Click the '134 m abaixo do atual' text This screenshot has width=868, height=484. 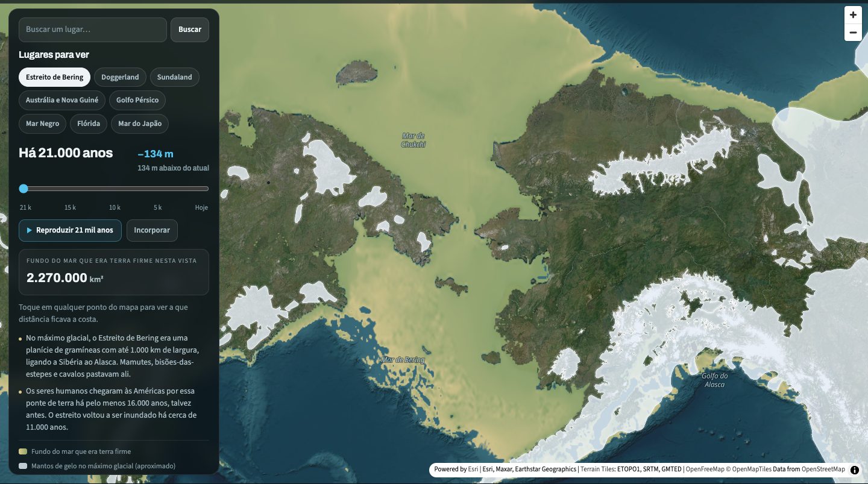[x=173, y=168]
